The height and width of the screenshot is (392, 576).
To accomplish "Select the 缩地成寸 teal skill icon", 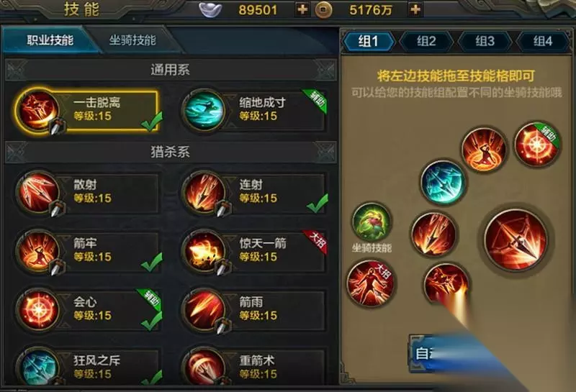I will 204,110.
